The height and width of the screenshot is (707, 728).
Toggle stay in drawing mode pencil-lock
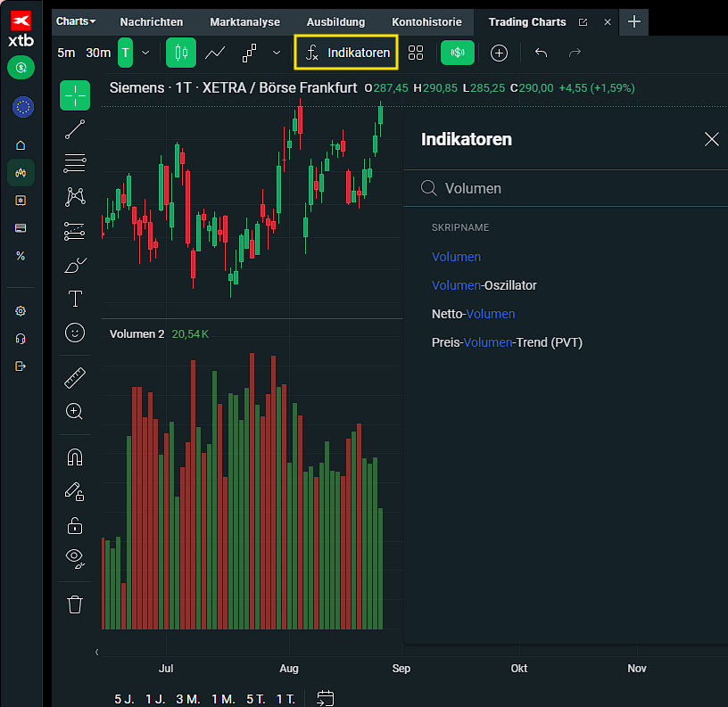75,492
